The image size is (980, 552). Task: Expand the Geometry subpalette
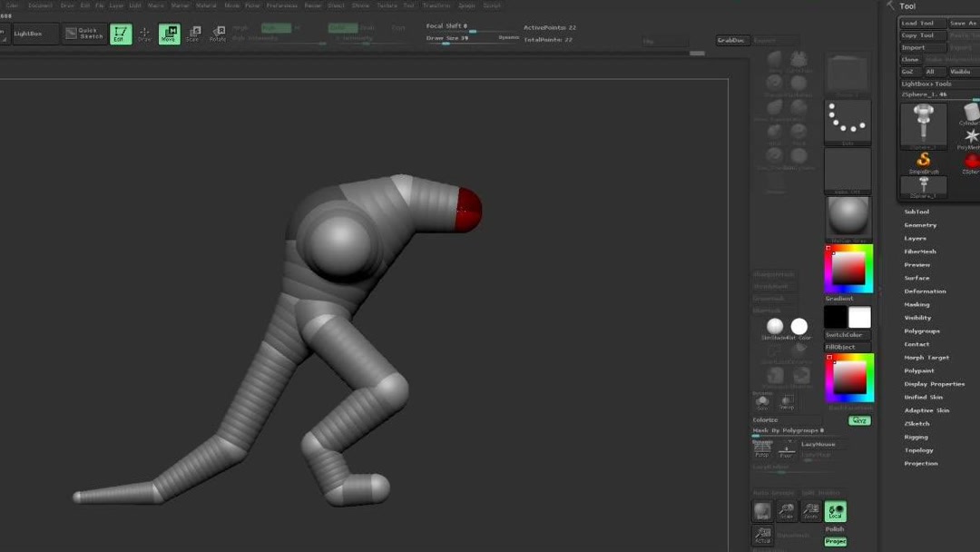(x=919, y=224)
